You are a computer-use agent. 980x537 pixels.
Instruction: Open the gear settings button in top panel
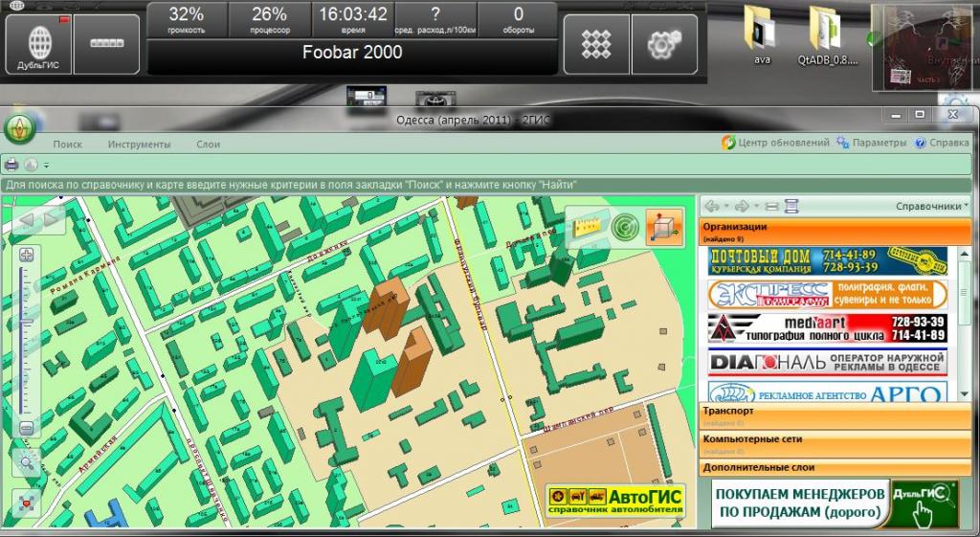[663, 44]
